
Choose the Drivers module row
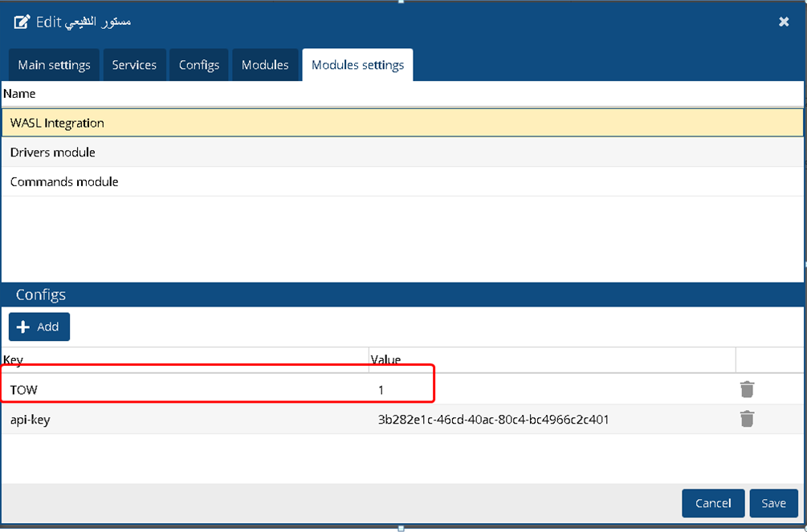coord(401,152)
